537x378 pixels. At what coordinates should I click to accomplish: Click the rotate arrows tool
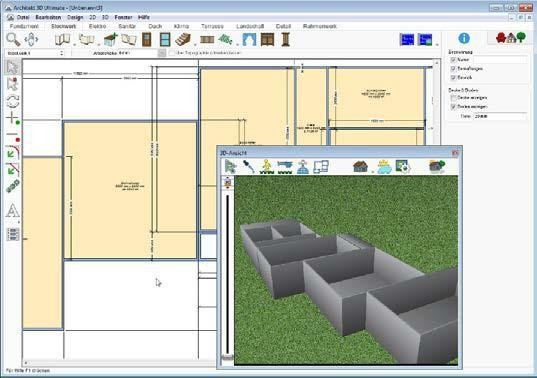[x=13, y=101]
